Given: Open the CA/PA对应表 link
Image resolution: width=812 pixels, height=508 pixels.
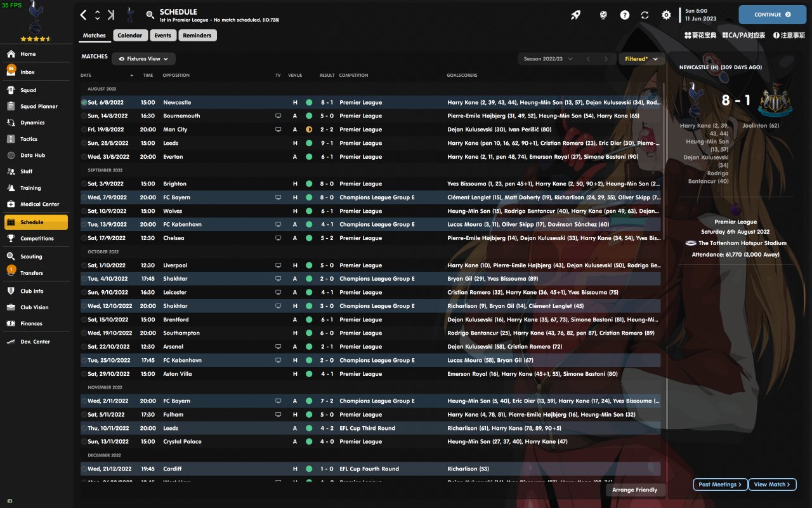Looking at the screenshot, I should (x=743, y=36).
